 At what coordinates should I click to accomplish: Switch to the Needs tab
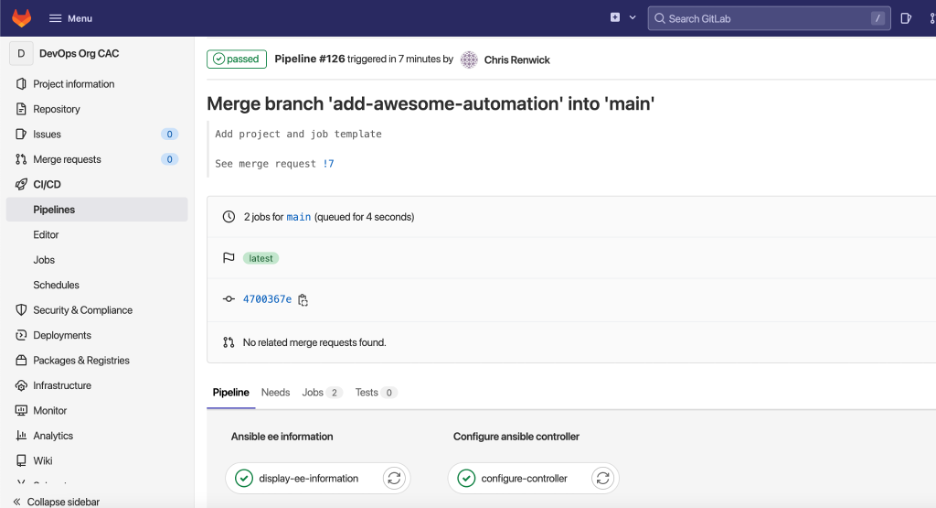275,393
